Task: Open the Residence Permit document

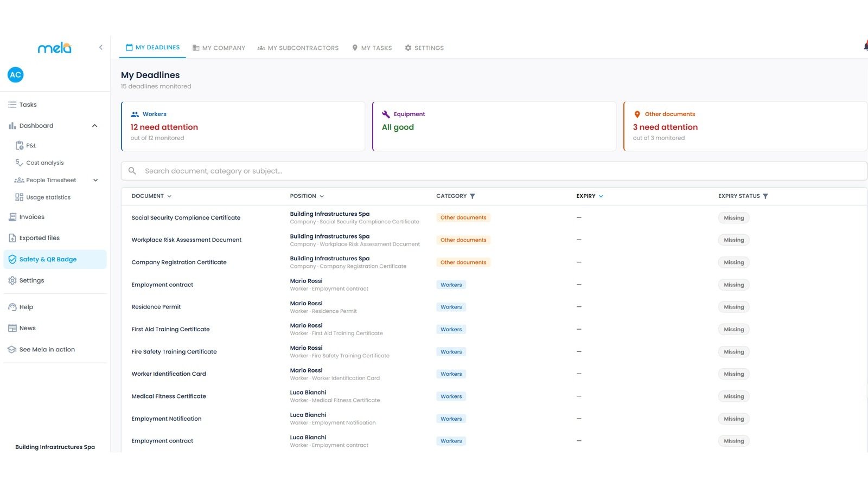Action: pyautogui.click(x=156, y=307)
